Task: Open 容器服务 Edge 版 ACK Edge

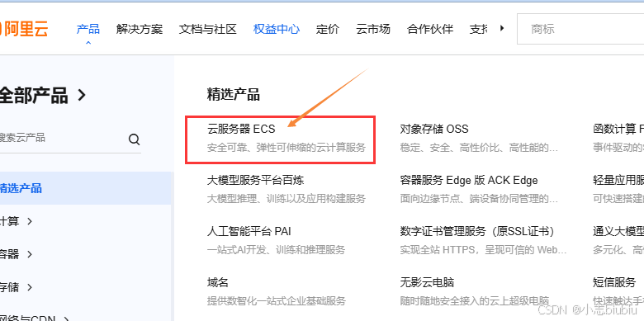Action: [469, 180]
